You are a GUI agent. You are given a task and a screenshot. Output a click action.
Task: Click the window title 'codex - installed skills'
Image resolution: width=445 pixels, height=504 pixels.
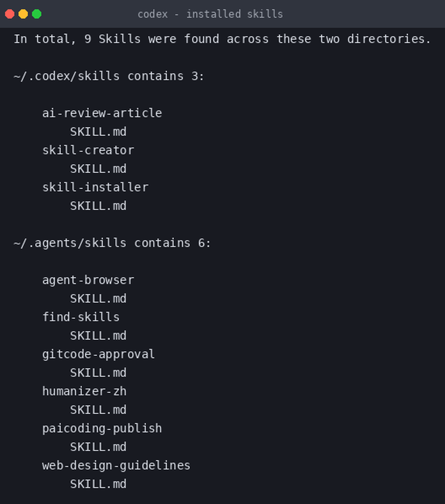(x=210, y=14)
